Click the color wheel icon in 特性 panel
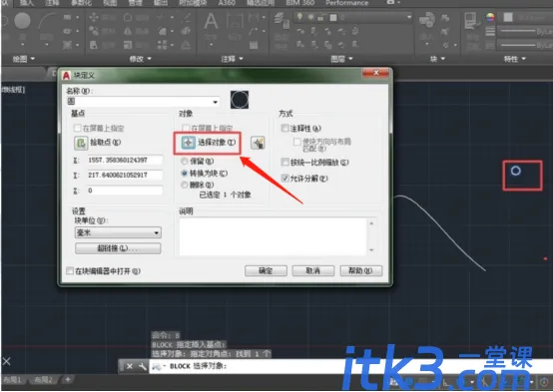Image resolution: width=553 pixels, height=392 pixels. pyautogui.click(x=490, y=17)
